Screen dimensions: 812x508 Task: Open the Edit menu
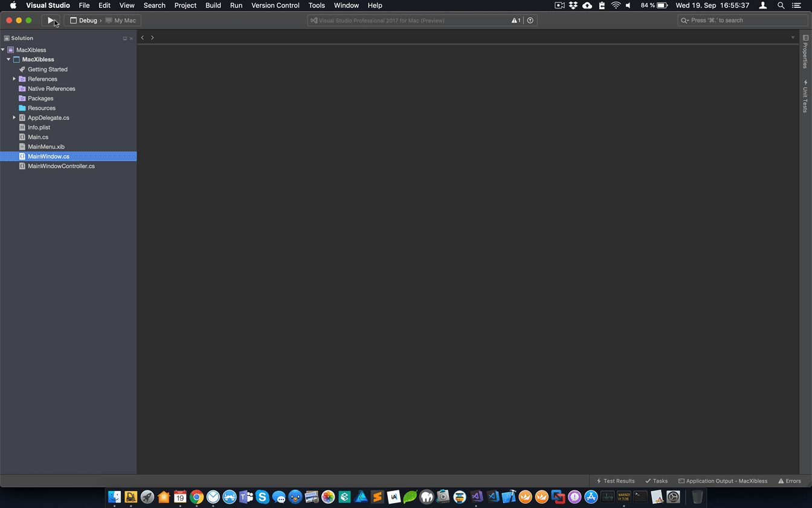click(105, 5)
